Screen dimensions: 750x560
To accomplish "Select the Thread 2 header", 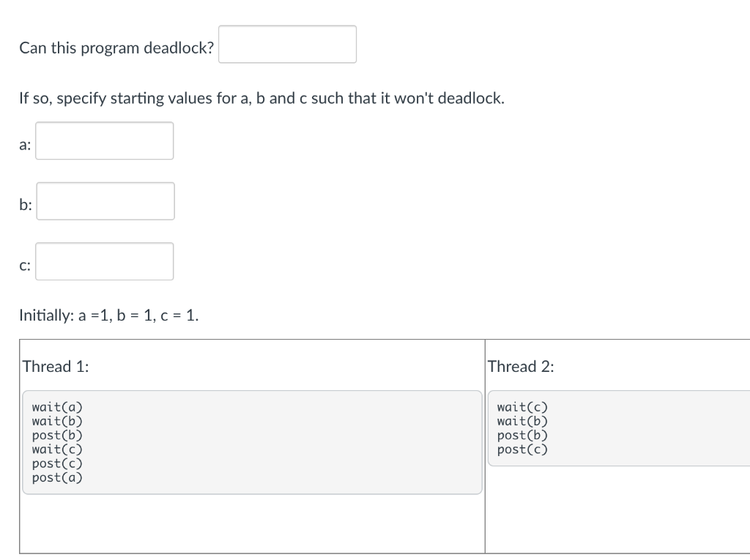I will 521,366.
